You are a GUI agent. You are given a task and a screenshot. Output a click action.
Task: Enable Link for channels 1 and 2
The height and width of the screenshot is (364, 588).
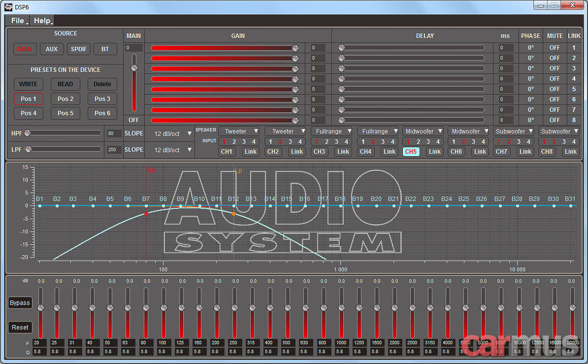click(x=250, y=152)
